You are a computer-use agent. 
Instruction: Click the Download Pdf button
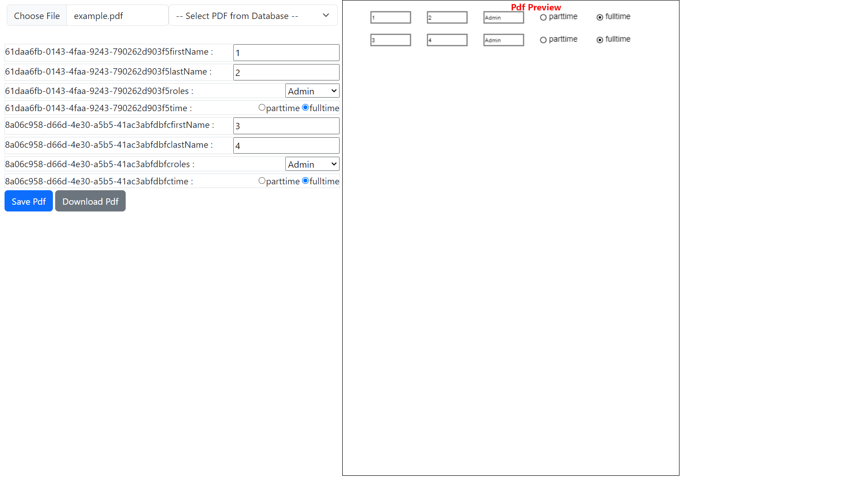pyautogui.click(x=90, y=201)
